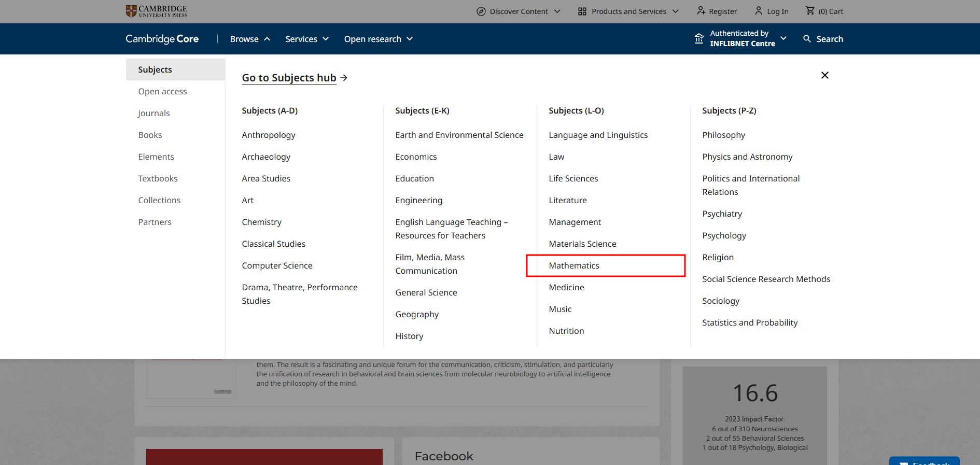
Task: Open the Computer Science subject
Action: tap(277, 265)
